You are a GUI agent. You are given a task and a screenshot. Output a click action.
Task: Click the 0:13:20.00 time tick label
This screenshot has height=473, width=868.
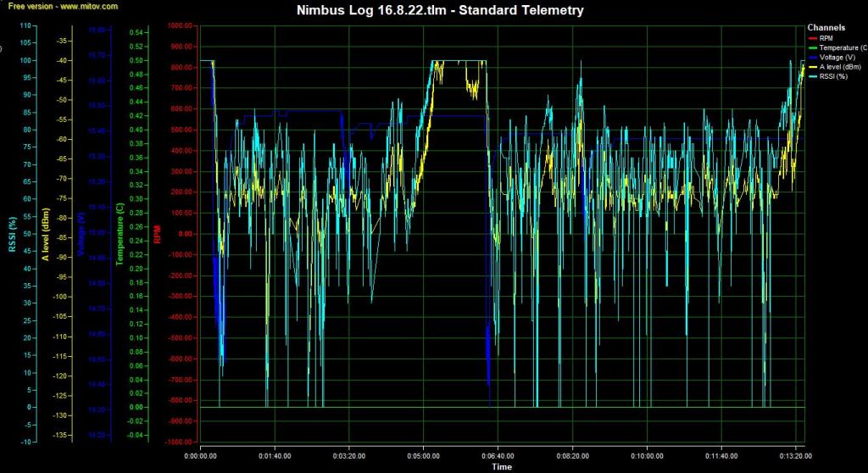click(795, 455)
